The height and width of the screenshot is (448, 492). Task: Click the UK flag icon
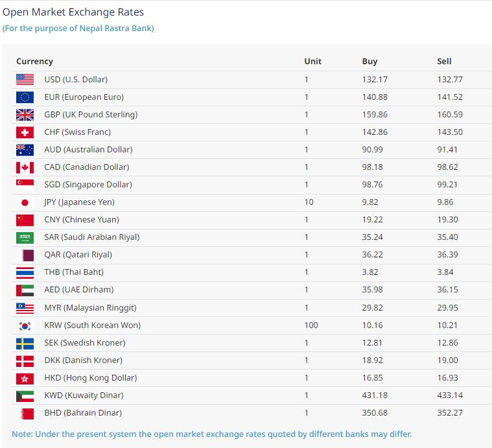25,115
